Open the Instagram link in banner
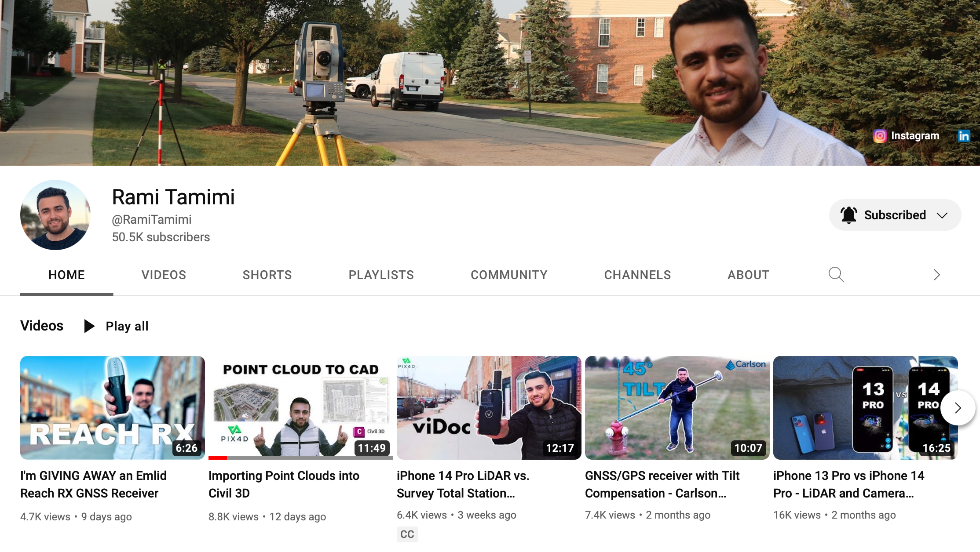Image resolution: width=980 pixels, height=552 pixels. (x=907, y=136)
